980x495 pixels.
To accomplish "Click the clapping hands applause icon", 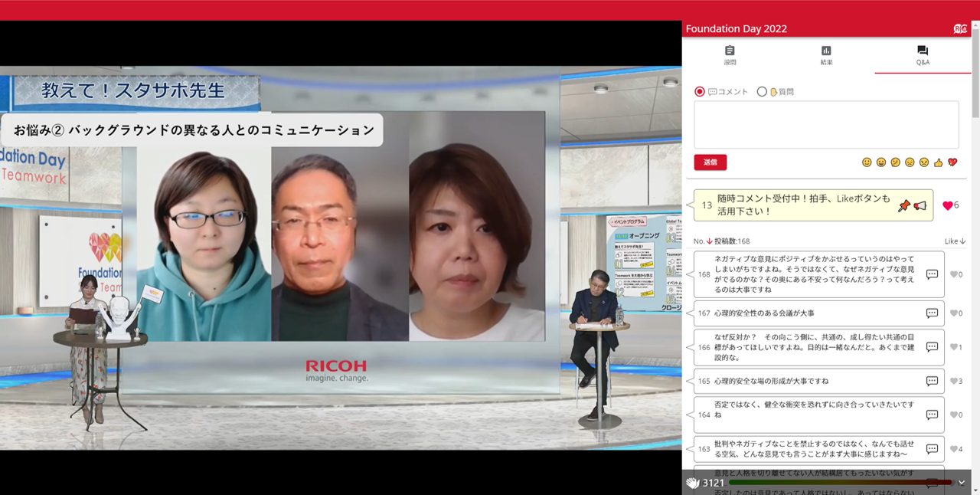I will [x=692, y=483].
